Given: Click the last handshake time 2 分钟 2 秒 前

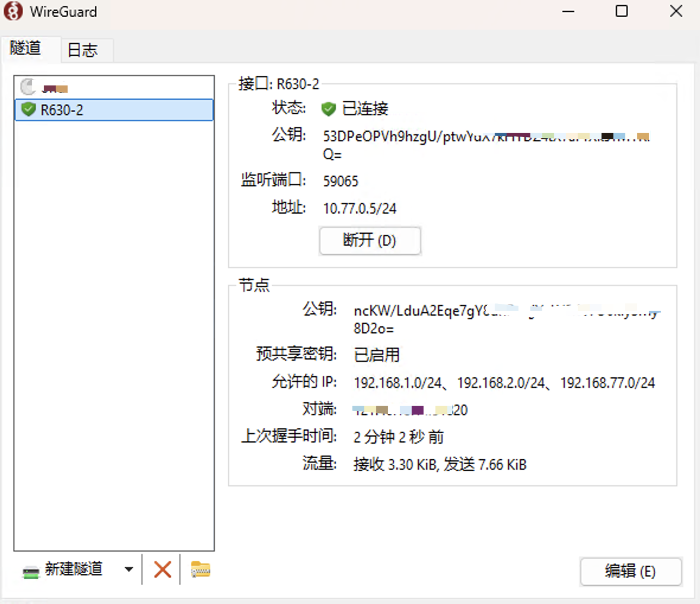Looking at the screenshot, I should click(399, 437).
